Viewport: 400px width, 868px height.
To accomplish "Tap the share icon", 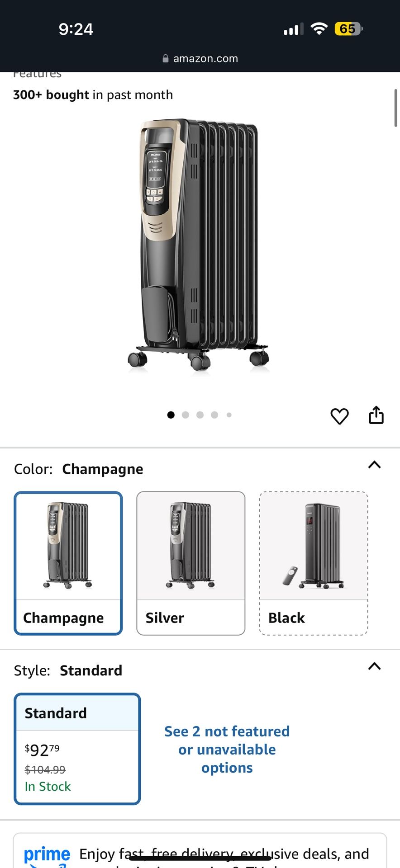I will click(x=376, y=415).
